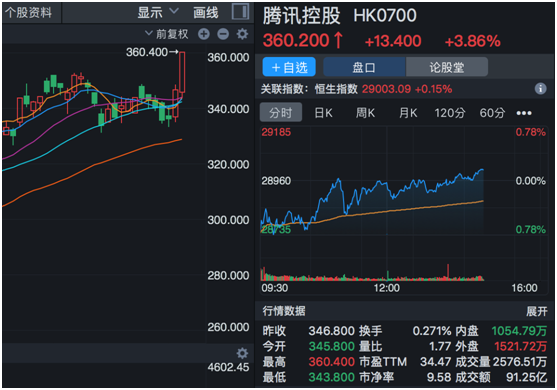Open the 前复权 adjustment dropdown
Screen dimensions: 557x390
pyautogui.click(x=167, y=34)
